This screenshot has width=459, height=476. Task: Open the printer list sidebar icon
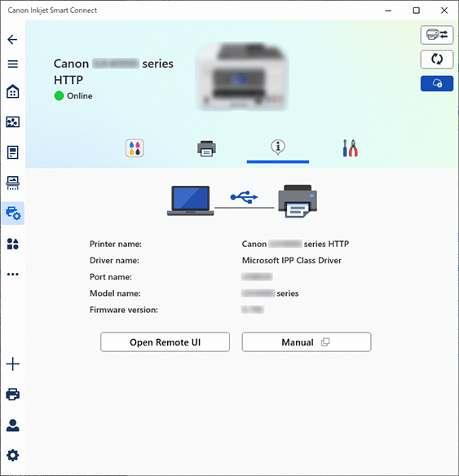[12, 394]
